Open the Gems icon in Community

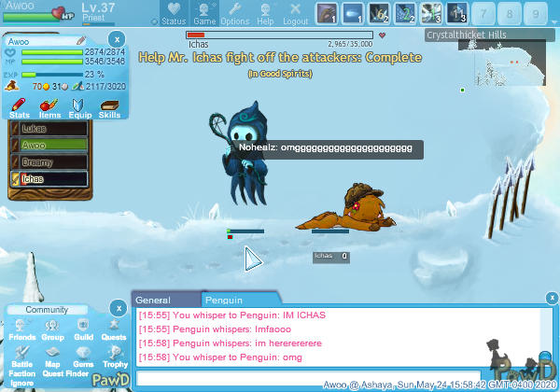click(83, 356)
